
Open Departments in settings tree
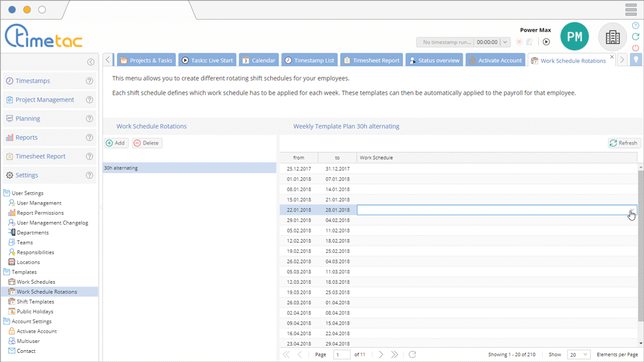33,233
